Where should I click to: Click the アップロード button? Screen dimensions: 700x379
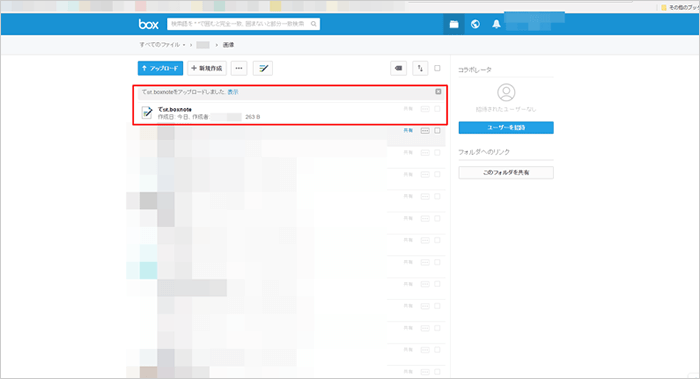pyautogui.click(x=160, y=68)
